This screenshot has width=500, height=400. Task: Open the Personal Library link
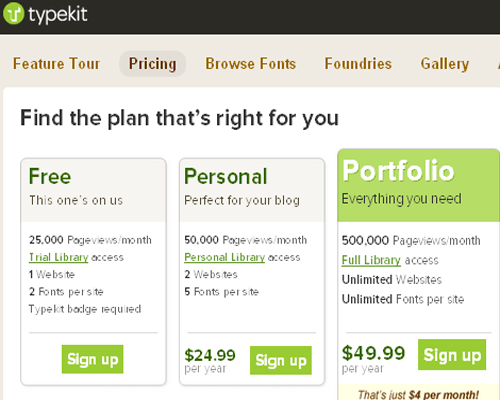point(225,257)
